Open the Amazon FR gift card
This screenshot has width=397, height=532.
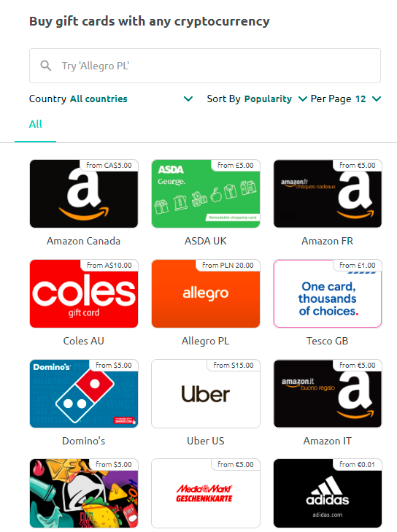[x=328, y=193]
